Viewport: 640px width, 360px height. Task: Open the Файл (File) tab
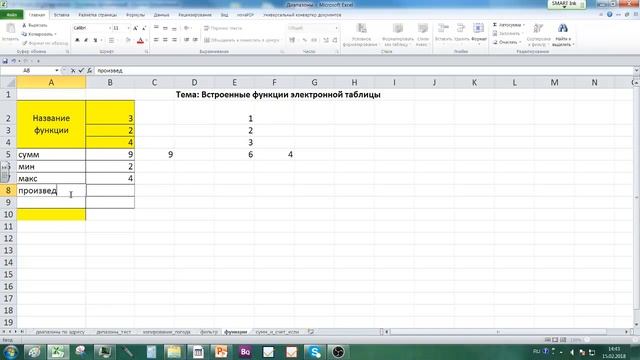[x=11, y=15]
